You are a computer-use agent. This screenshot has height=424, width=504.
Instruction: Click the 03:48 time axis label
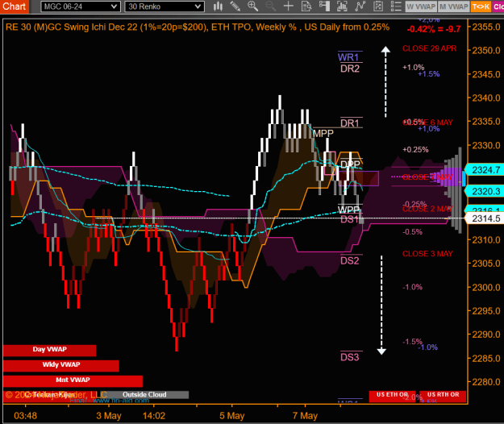click(x=25, y=416)
